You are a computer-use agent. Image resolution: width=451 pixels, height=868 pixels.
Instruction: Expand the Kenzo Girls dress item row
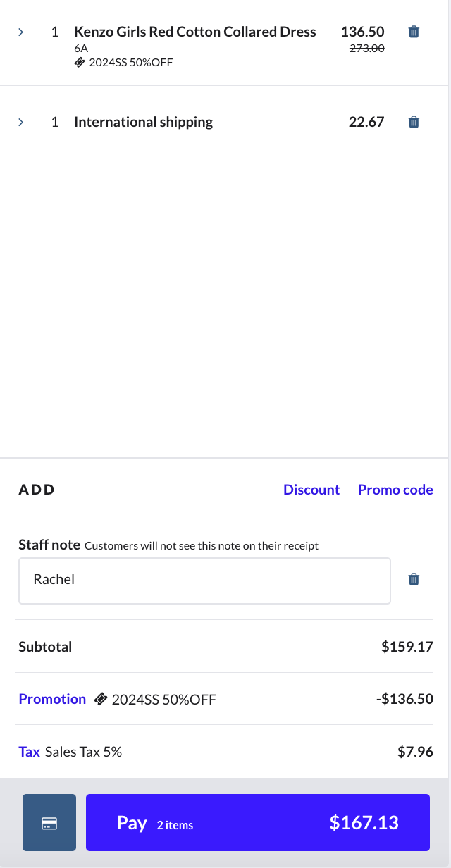pyautogui.click(x=21, y=32)
